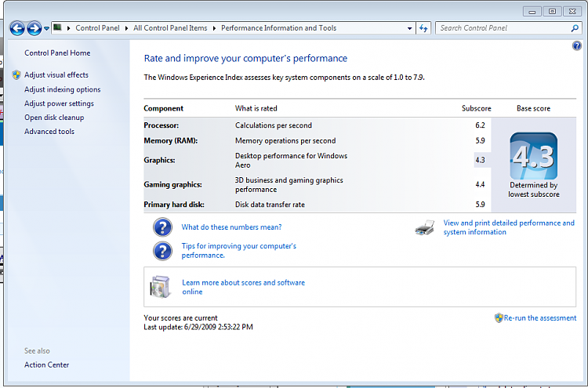Select the Memory (RAM) row label
The width and height of the screenshot is (588, 388).
point(171,141)
